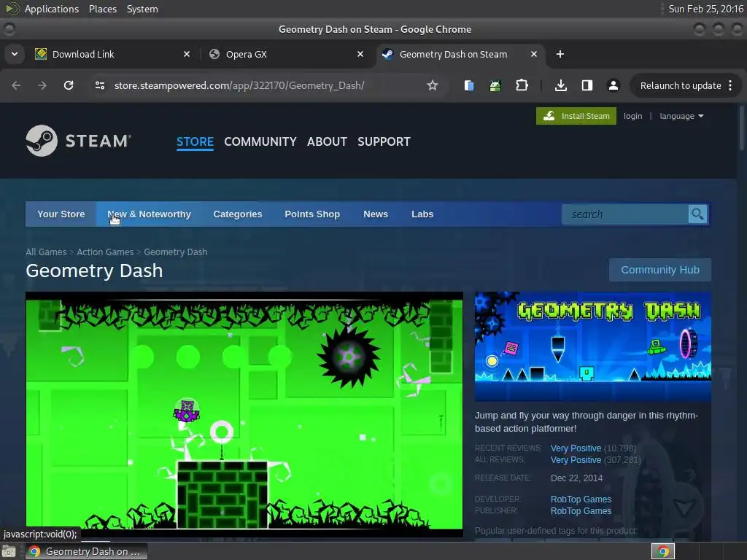Open the System menu

pos(142,9)
